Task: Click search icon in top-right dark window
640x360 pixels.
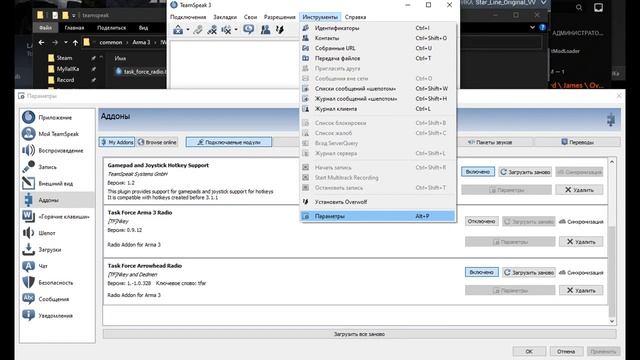Action: (x=579, y=7)
